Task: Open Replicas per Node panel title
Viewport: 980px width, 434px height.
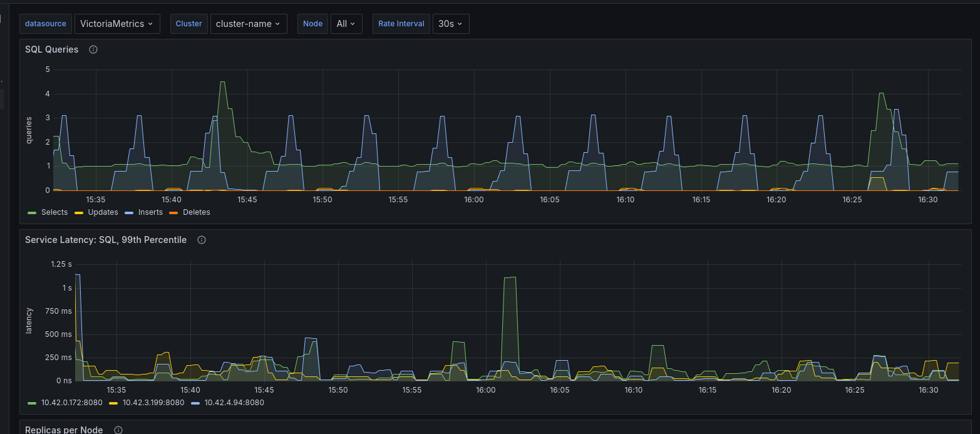Action: [64, 430]
